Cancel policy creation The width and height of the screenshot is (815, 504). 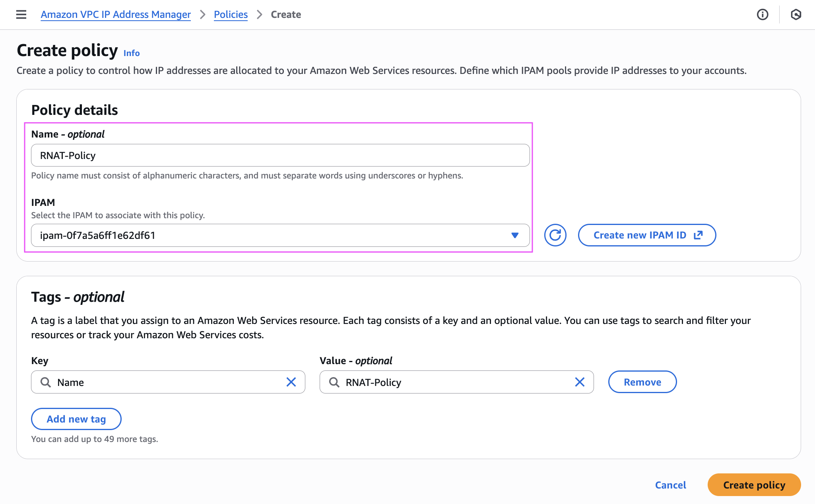click(x=670, y=485)
